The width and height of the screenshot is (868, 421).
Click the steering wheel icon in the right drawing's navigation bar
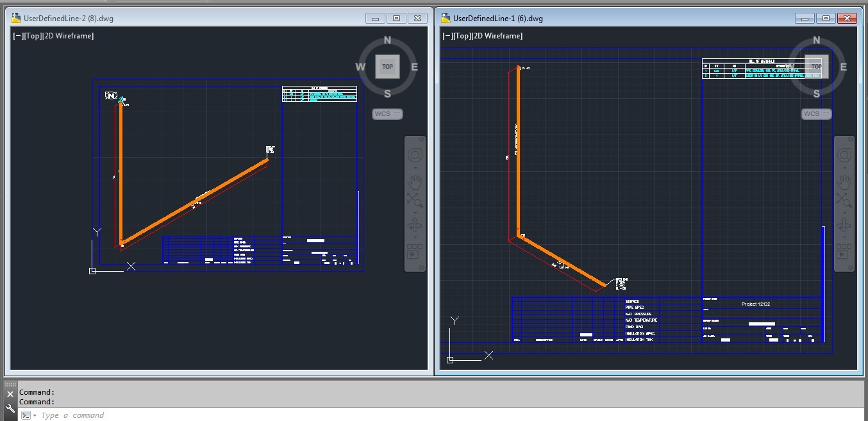(x=844, y=154)
